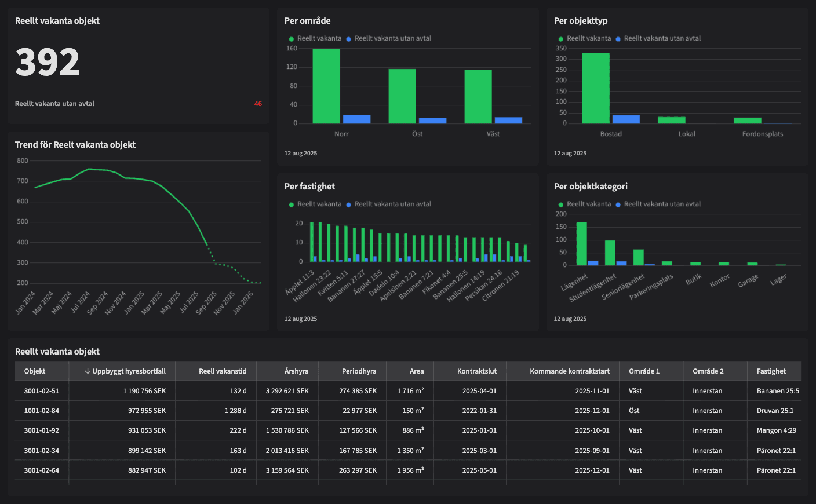Select table row for object 1001-02-84
The image size is (816, 504).
coord(41,411)
